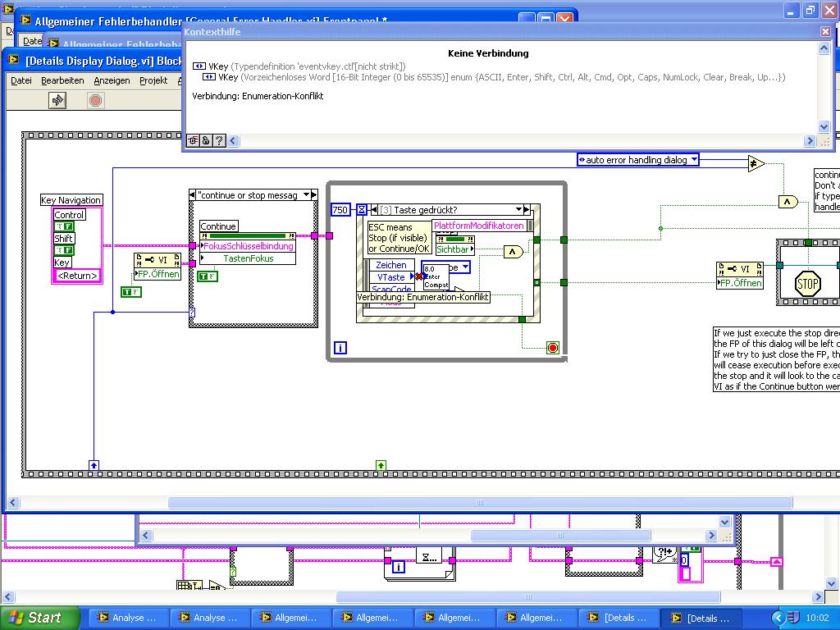Open the Taste gedrückt event case dropdown
The width and height of the screenshot is (840, 630).
[x=518, y=210]
